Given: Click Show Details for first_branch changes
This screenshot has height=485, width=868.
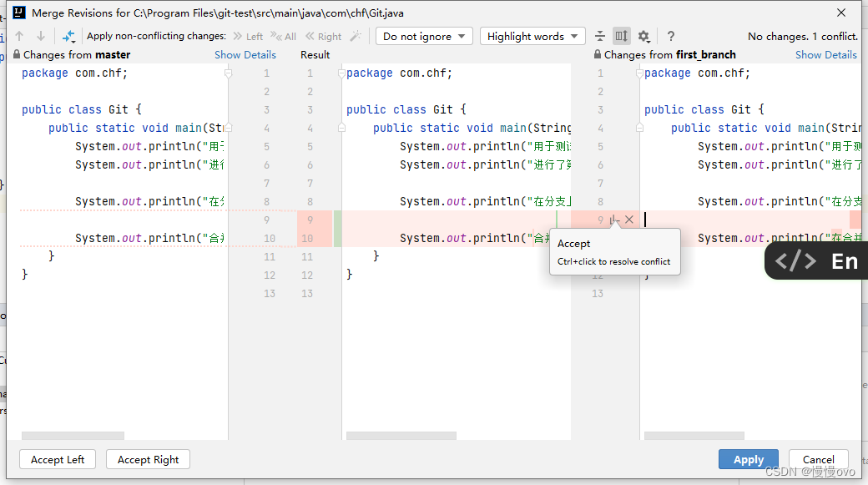Looking at the screenshot, I should pos(826,55).
